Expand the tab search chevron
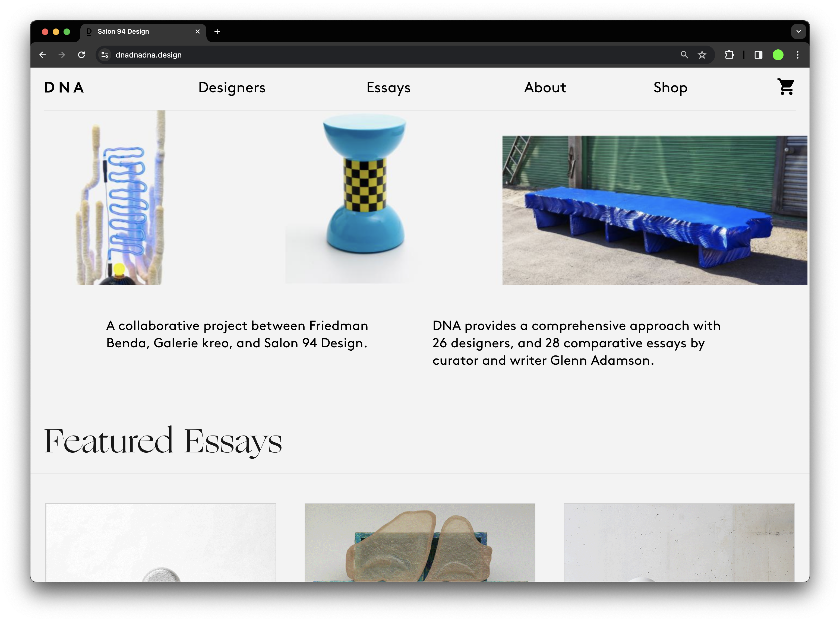Screen dimensions: 840x622 [x=798, y=32]
